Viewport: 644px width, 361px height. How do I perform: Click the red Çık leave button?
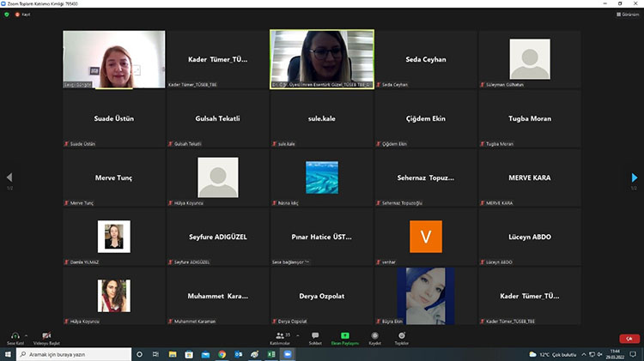click(x=629, y=339)
